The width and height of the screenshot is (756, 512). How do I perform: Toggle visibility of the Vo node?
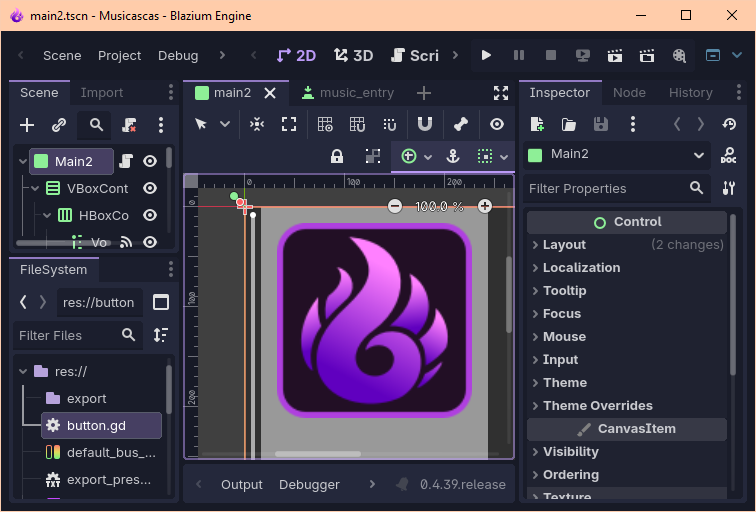[x=150, y=242]
